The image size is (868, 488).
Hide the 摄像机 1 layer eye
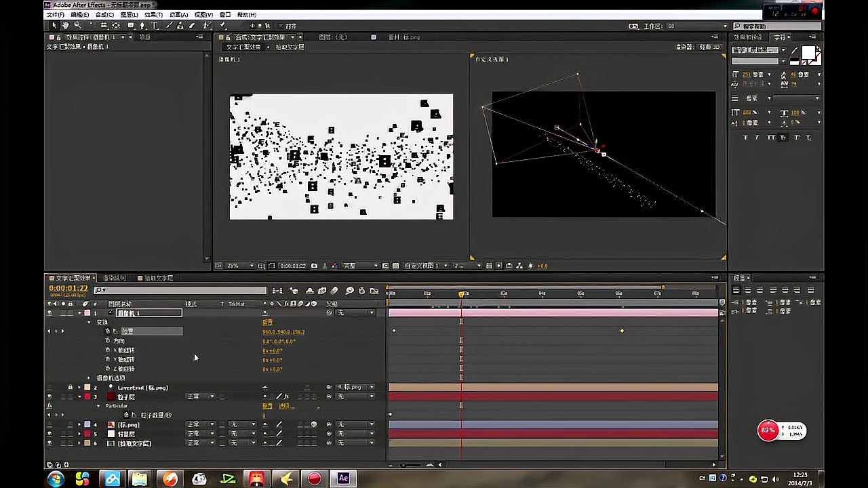50,312
